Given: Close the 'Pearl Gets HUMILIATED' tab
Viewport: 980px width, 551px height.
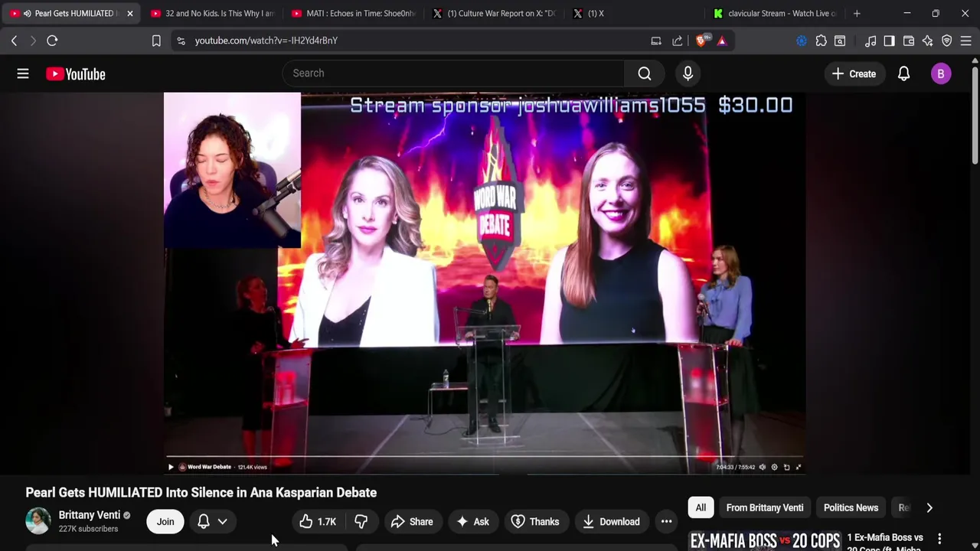Looking at the screenshot, I should coord(130,13).
